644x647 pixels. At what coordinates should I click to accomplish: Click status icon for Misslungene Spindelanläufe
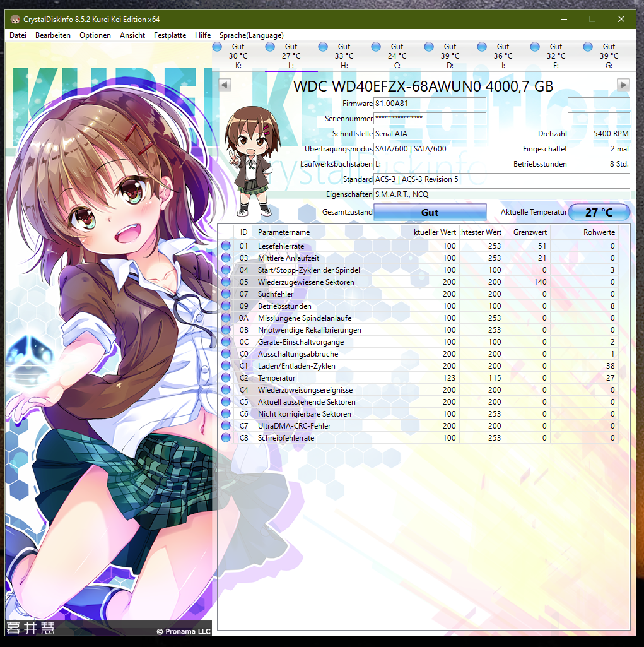(226, 318)
